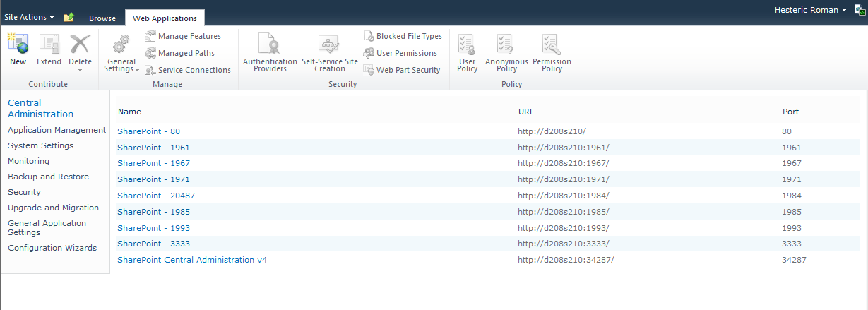This screenshot has width=868, height=310.
Task: Click the URL http://d208s210:1961/
Action: (563, 148)
